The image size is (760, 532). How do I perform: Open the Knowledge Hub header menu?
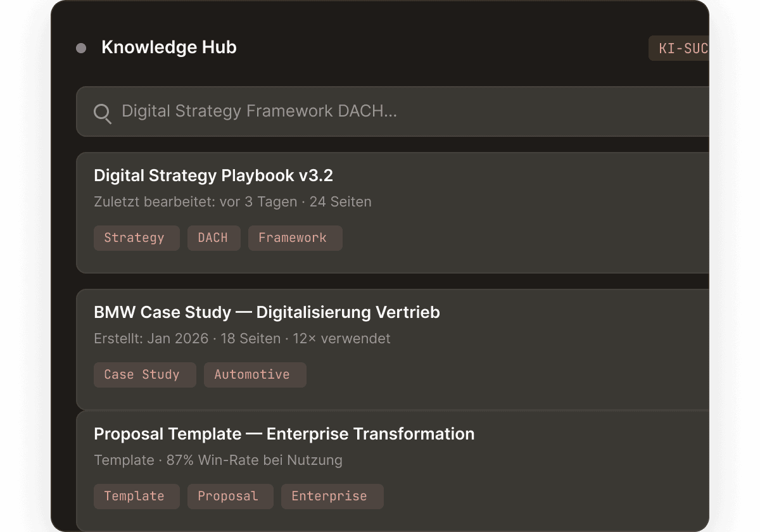click(170, 47)
